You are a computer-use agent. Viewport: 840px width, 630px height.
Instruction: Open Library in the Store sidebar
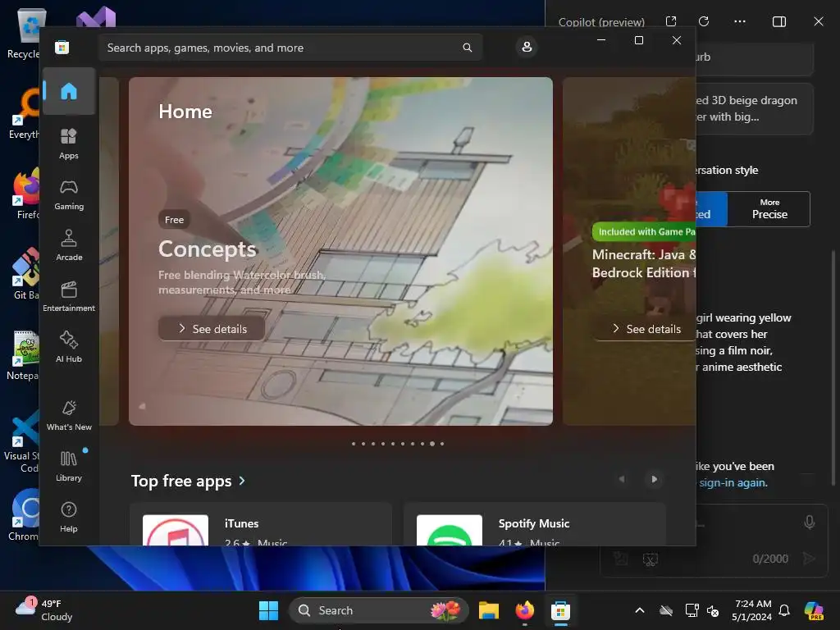pyautogui.click(x=69, y=466)
